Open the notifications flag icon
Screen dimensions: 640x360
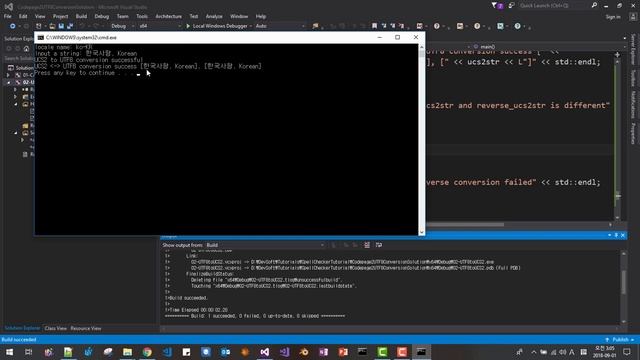497,5
